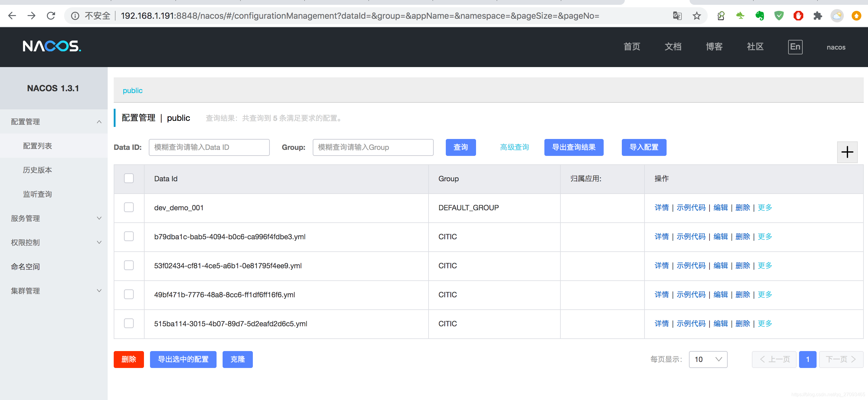This screenshot has height=400, width=868.
Task: Open the page size dropdown showing 10
Action: pyautogui.click(x=708, y=359)
